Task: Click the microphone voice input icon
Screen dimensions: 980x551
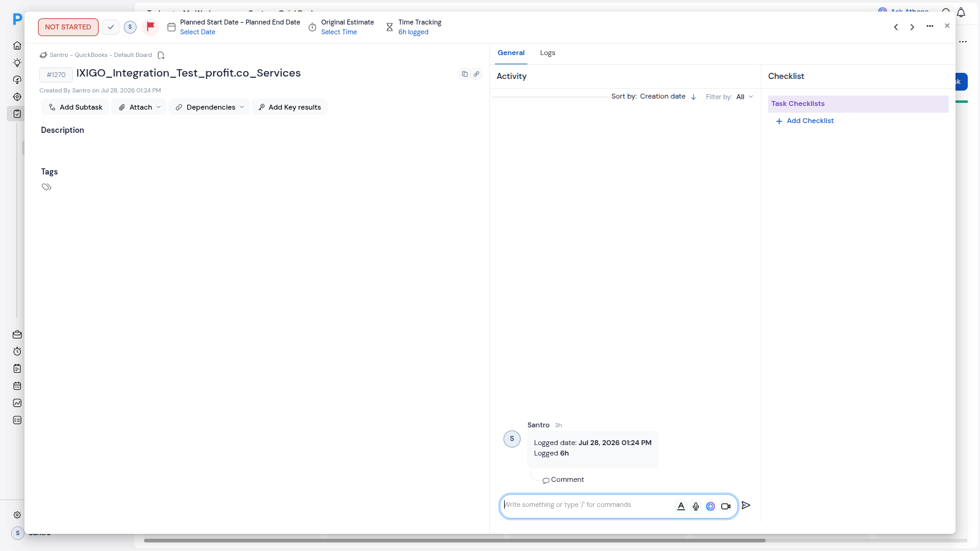Action: pyautogui.click(x=696, y=506)
